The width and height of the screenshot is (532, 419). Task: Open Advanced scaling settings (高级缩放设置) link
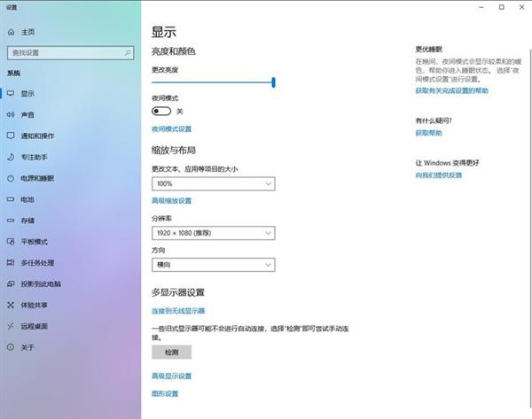pos(172,201)
